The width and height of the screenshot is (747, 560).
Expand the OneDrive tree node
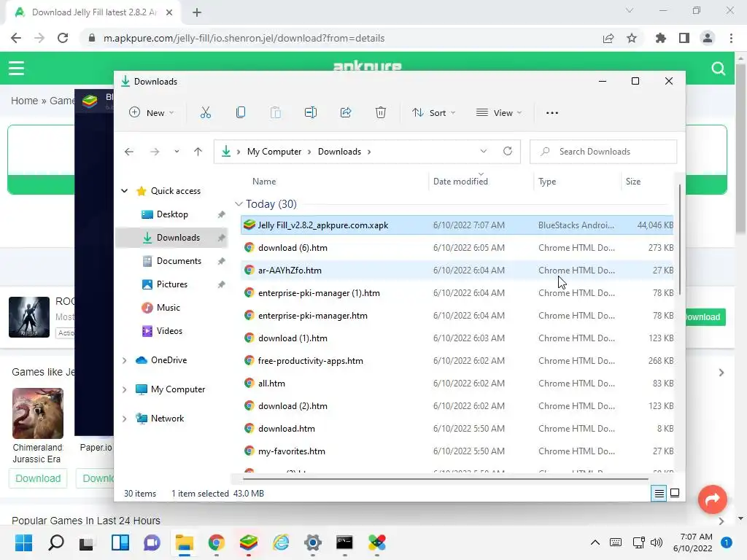(124, 360)
